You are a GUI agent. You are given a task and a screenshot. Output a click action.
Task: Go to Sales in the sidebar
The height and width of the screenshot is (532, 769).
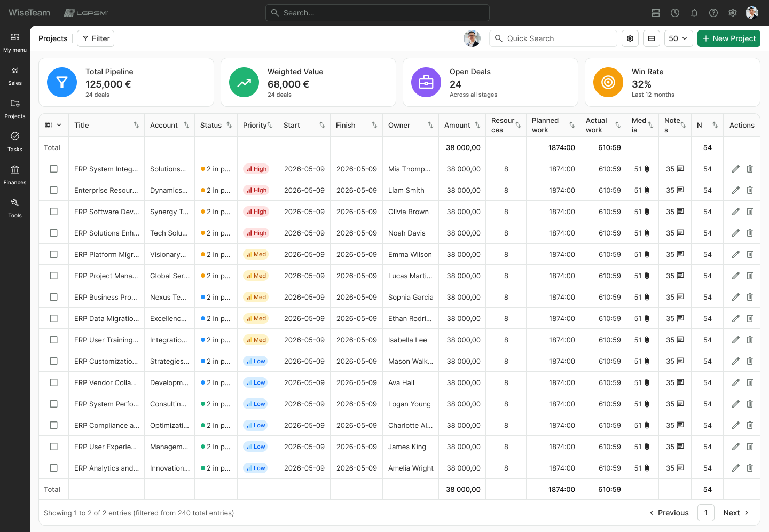pyautogui.click(x=15, y=76)
